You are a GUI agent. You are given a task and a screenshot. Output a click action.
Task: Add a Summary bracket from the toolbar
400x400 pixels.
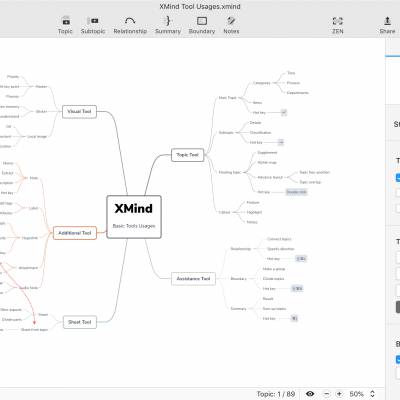point(168,25)
